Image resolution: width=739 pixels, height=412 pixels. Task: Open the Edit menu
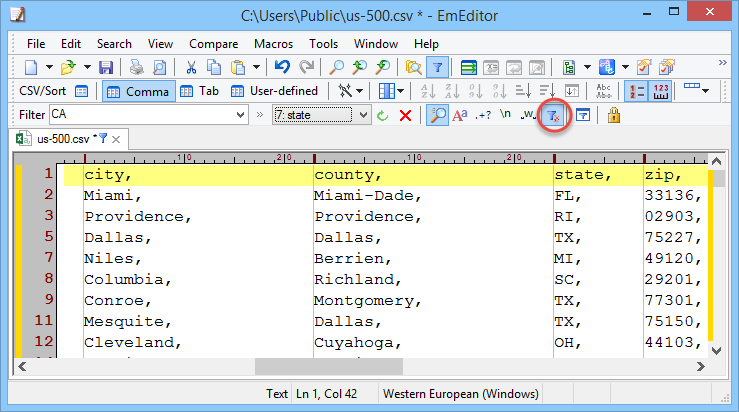71,44
